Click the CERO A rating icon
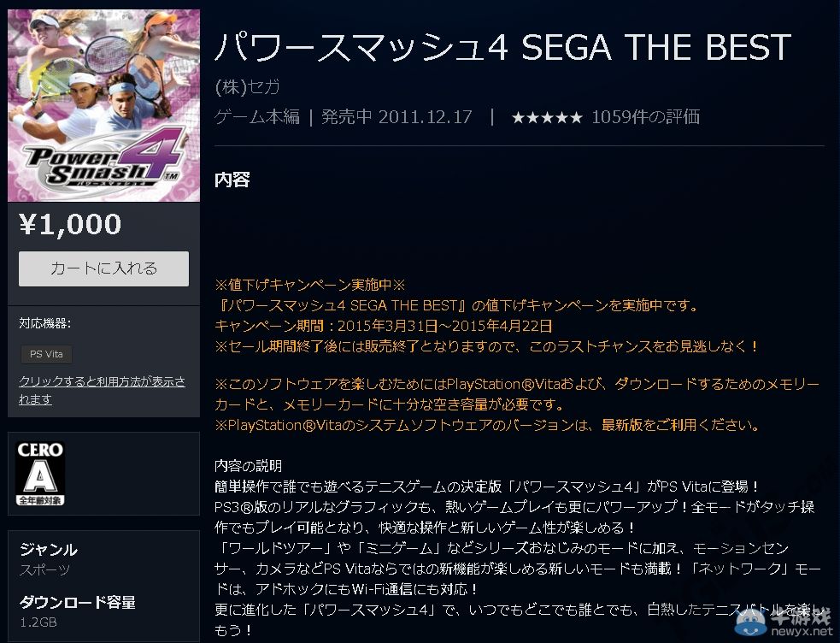The image size is (840, 643). point(41,473)
